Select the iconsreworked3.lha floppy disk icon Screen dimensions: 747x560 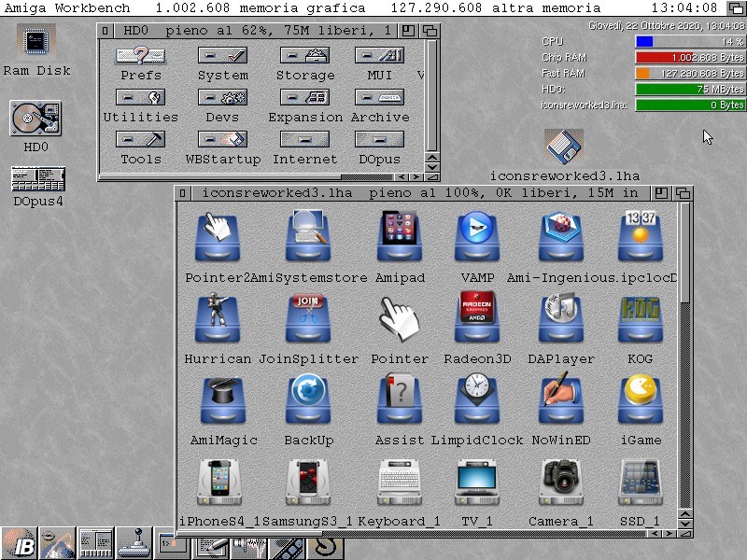coord(564,148)
